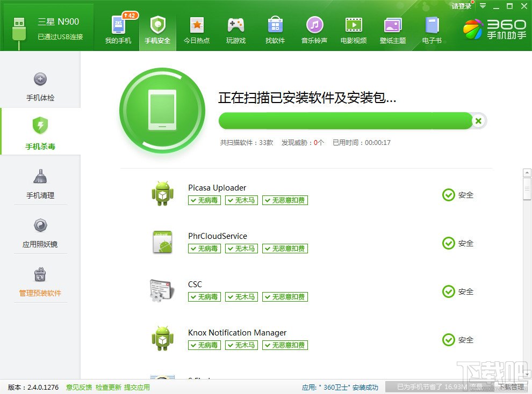Click 无恶意扣费 tag under PhrCloudService
Screen dimensions: 532x394
[285, 249]
